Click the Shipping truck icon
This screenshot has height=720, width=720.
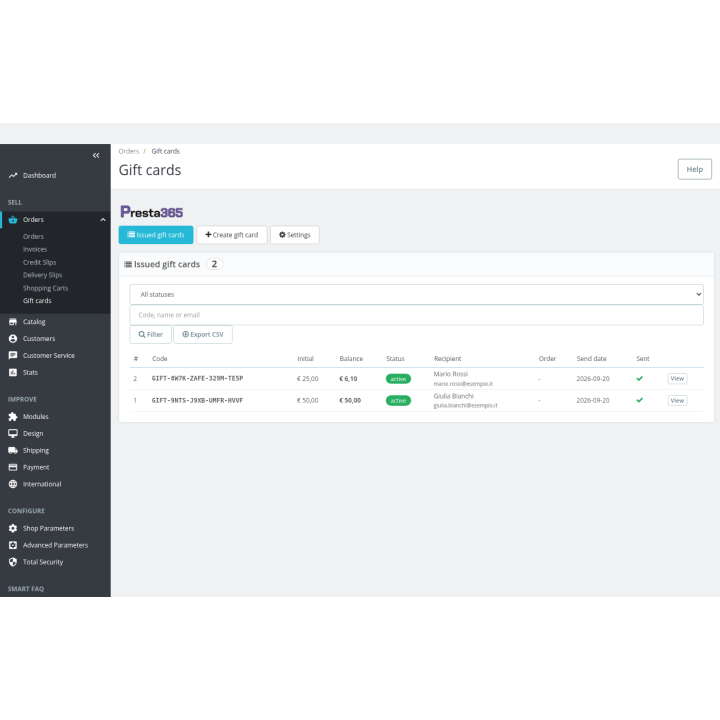[x=13, y=450]
